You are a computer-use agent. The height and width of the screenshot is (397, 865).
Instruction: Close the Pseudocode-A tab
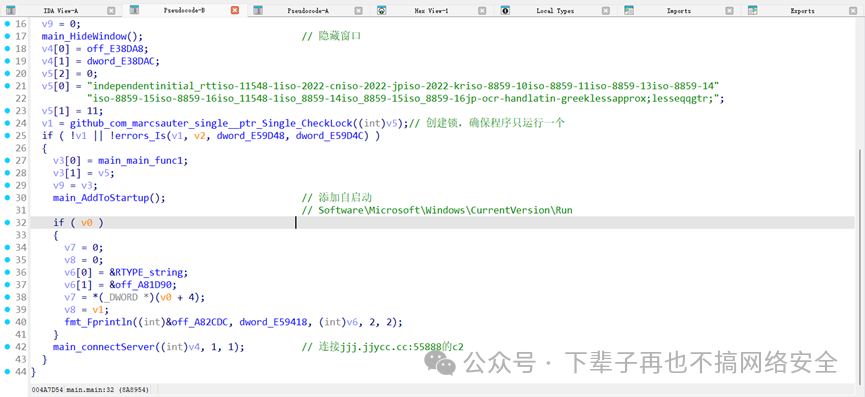click(x=359, y=10)
